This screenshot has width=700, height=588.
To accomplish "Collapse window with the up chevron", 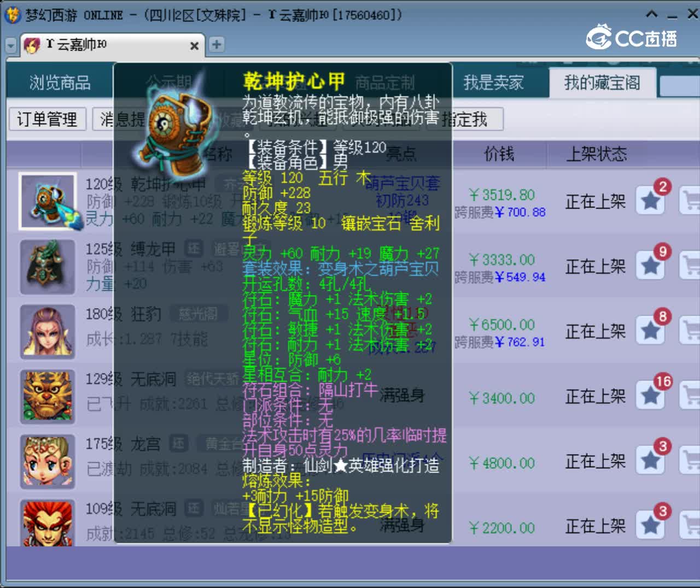I will pos(652,14).
